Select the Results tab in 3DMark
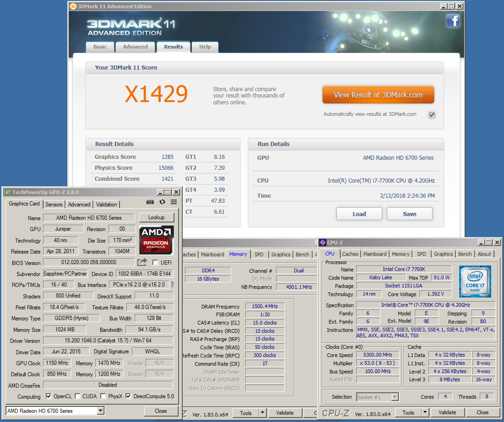The height and width of the screenshot is (422, 504). tap(173, 47)
